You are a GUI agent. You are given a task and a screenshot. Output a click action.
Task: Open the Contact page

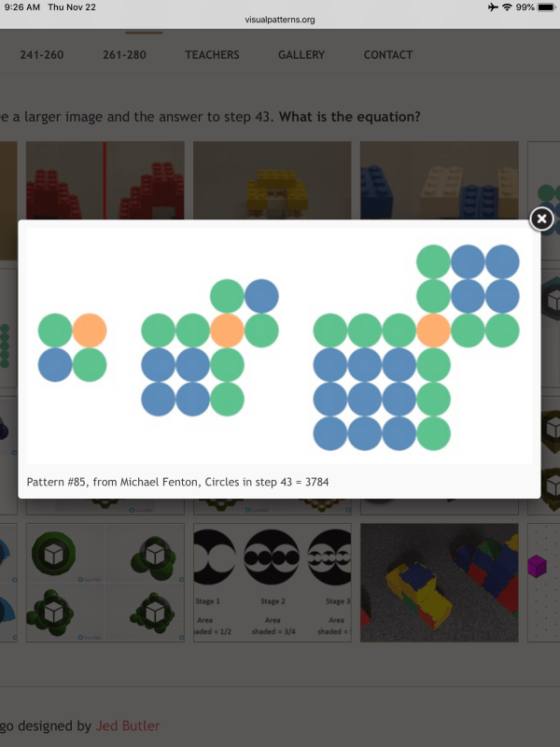(388, 55)
